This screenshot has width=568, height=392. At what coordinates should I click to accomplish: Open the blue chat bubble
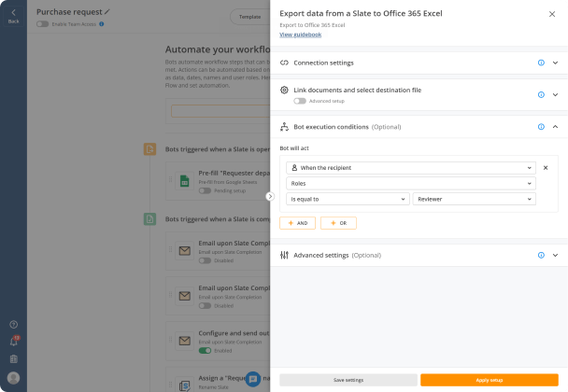tap(253, 379)
